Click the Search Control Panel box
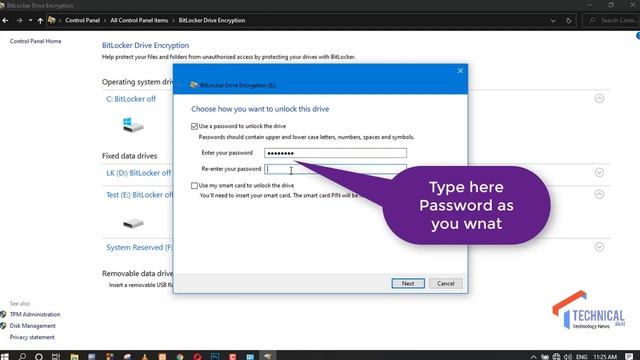The width and height of the screenshot is (640, 360). click(x=611, y=20)
